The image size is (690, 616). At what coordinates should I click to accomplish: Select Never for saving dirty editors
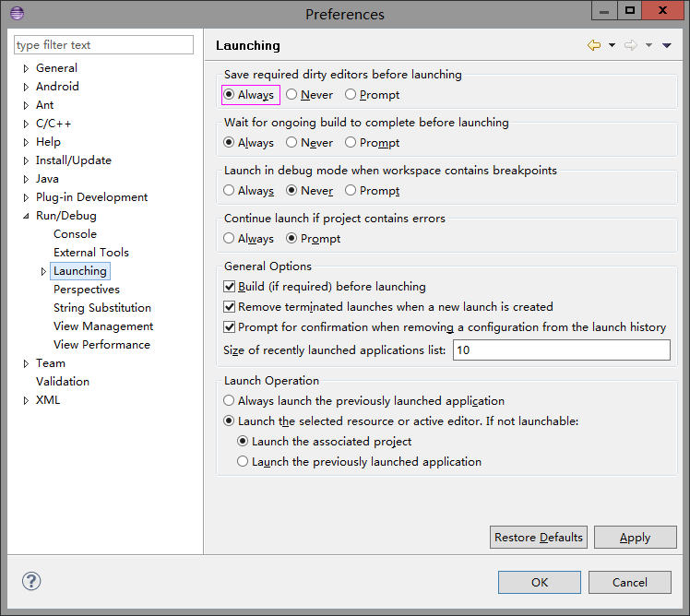291,94
